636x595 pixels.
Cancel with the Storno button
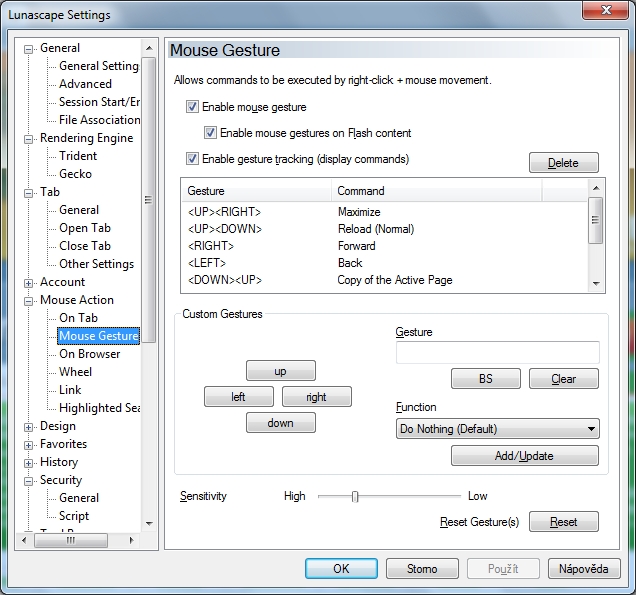click(x=422, y=569)
